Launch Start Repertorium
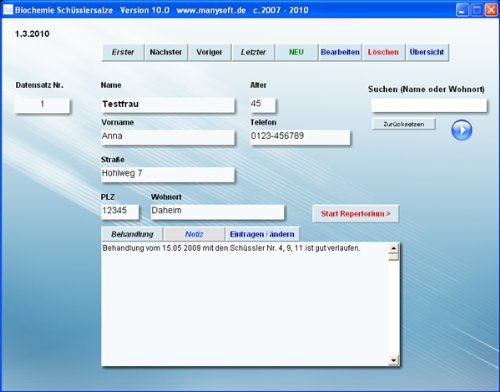Image resolution: width=500 pixels, height=392 pixels. 356,214
